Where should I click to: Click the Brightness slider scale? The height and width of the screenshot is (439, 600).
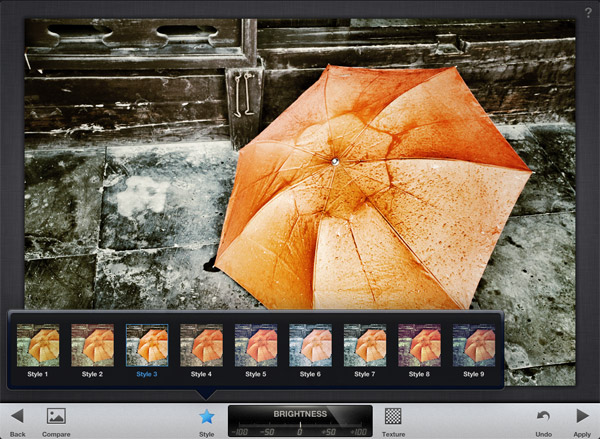[x=300, y=428]
